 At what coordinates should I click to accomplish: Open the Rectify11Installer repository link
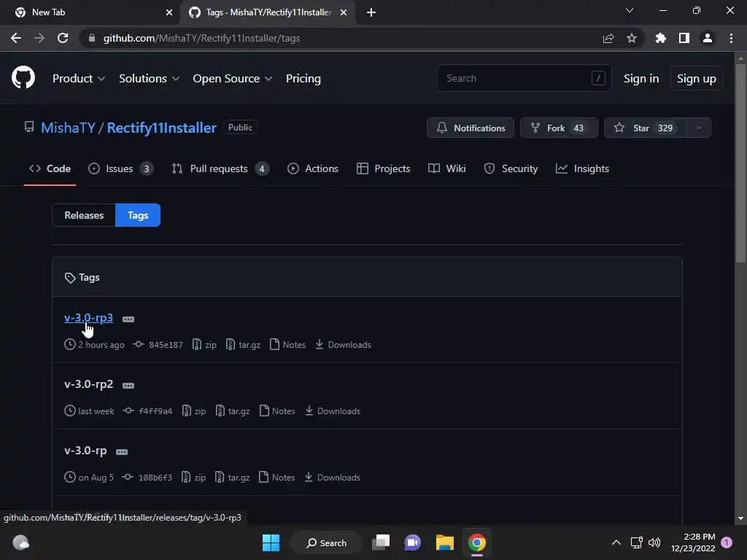pyautogui.click(x=161, y=128)
